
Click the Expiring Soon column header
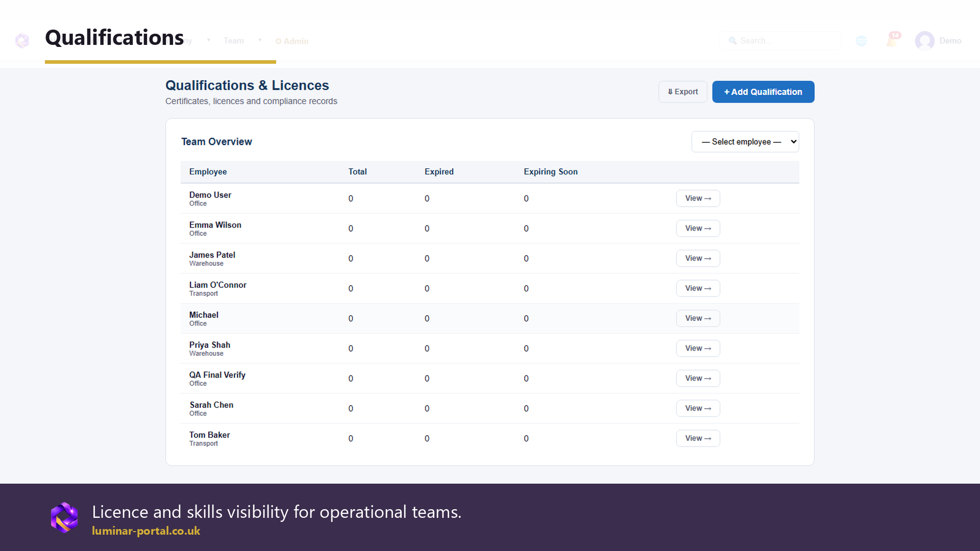(x=550, y=172)
